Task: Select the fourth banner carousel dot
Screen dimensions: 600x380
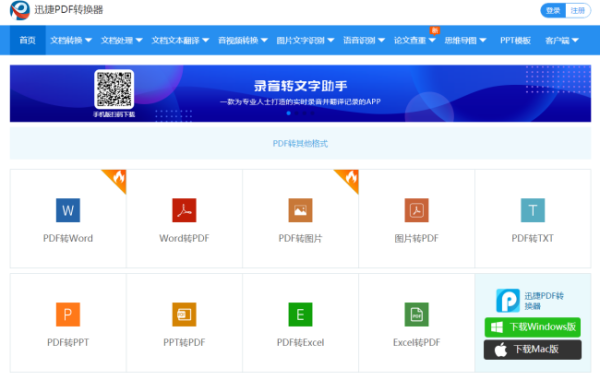Action: point(313,113)
